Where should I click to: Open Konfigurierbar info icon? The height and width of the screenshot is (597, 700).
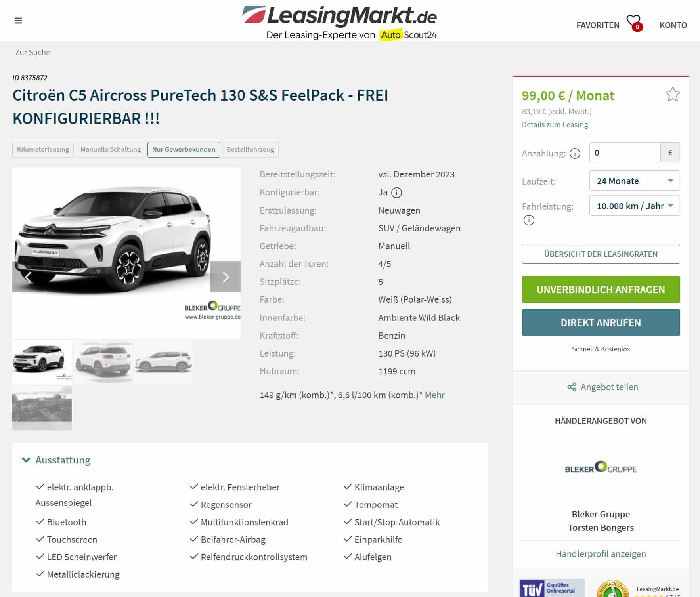pos(396,193)
